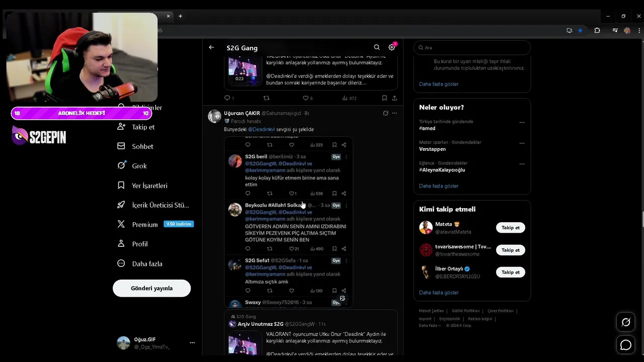Open Yer İşaretleri in the sidebar
The width and height of the screenshot is (644, 362).
point(142,186)
